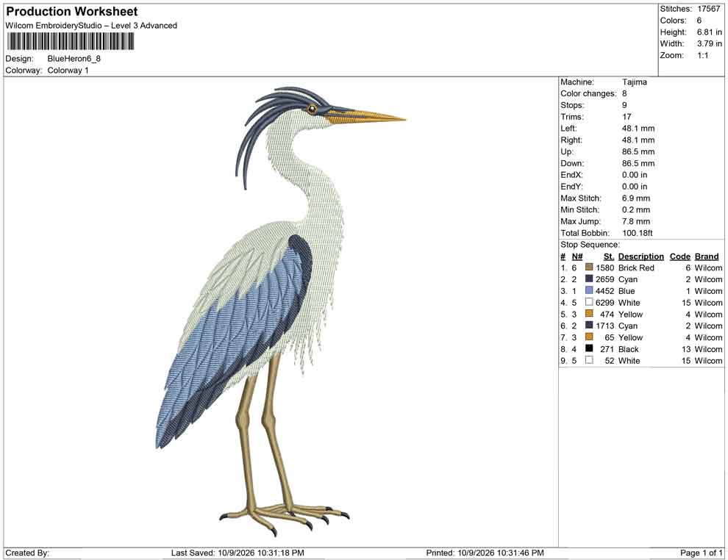
Task: Pick the Blue swatch in stop 3
Action: (x=589, y=290)
